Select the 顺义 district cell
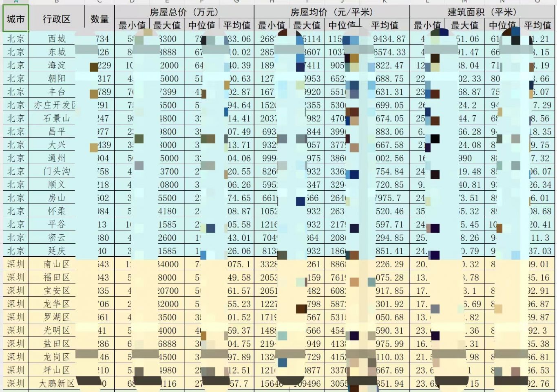Image resolution: width=557 pixels, height=392 pixels. pos(57,185)
